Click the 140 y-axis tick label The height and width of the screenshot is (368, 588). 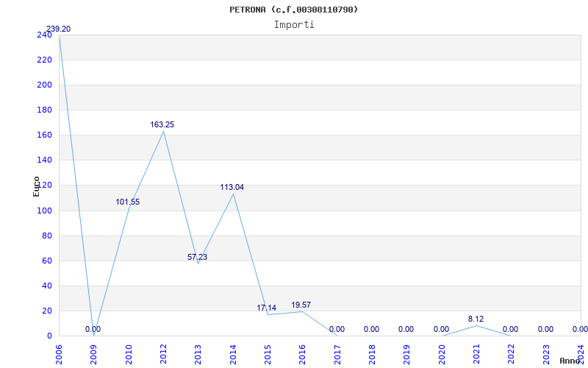[x=44, y=160]
